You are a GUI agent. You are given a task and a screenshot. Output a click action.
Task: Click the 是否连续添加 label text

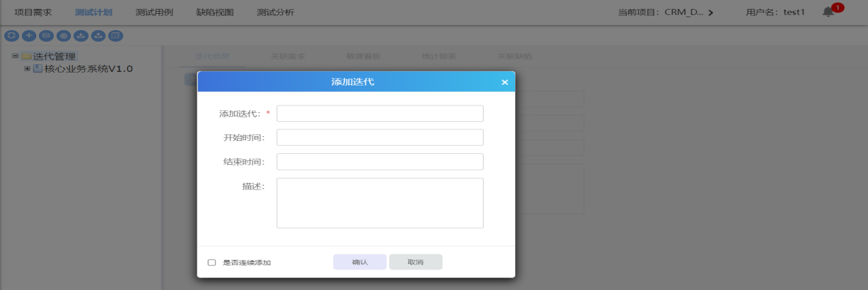[x=247, y=263]
